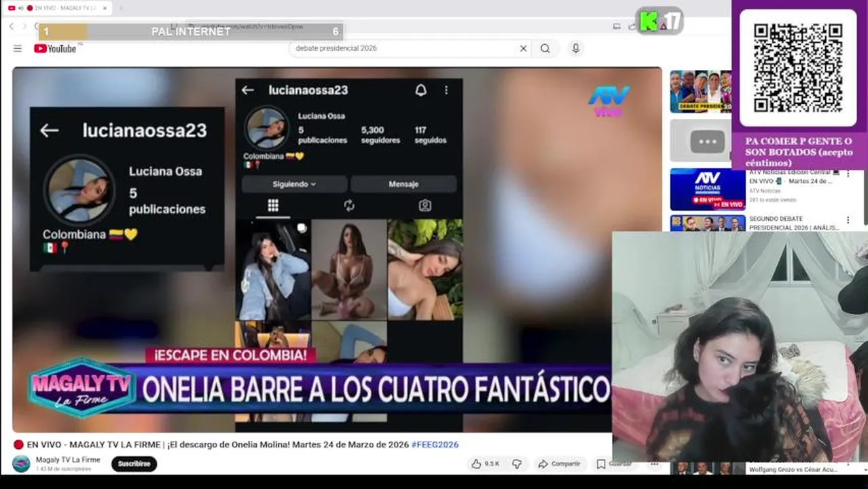Start voice search with the microphone icon

(x=575, y=48)
